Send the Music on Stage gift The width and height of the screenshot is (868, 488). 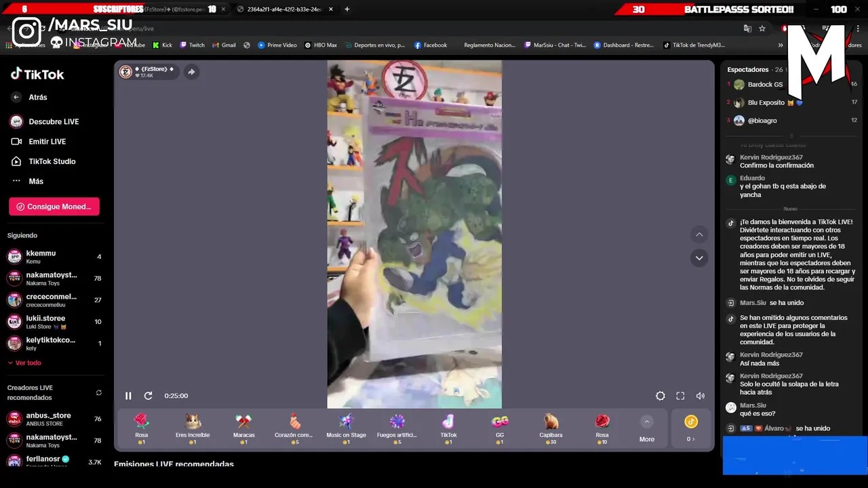pos(346,428)
